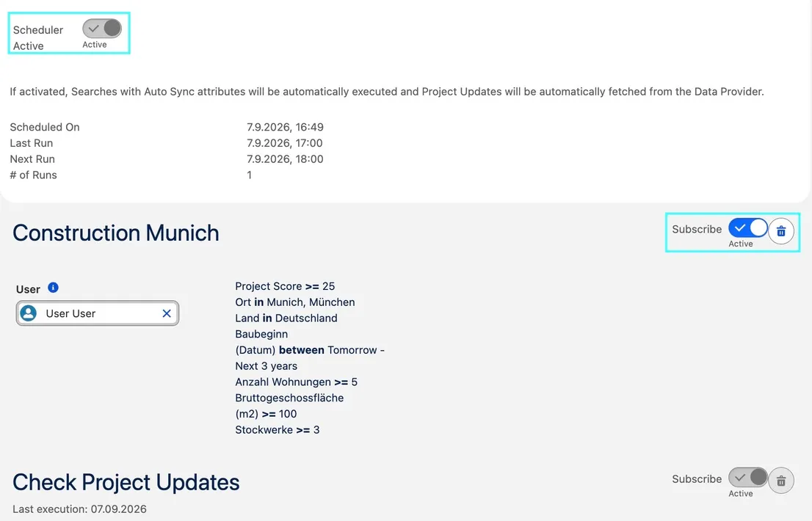Open the Construction Munich heading

tap(116, 233)
